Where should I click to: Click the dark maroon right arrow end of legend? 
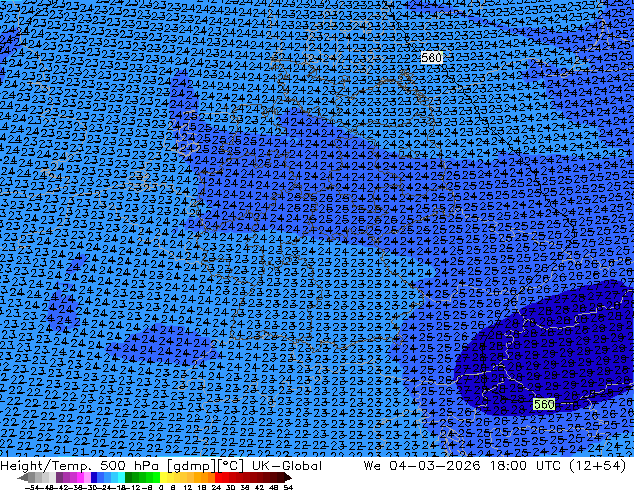(x=288, y=477)
